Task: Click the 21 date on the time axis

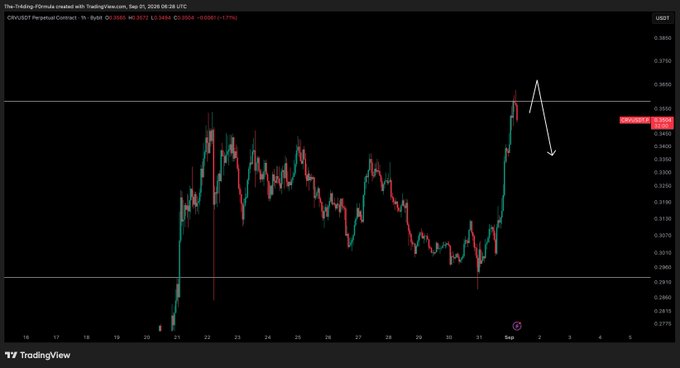Action: (x=177, y=337)
